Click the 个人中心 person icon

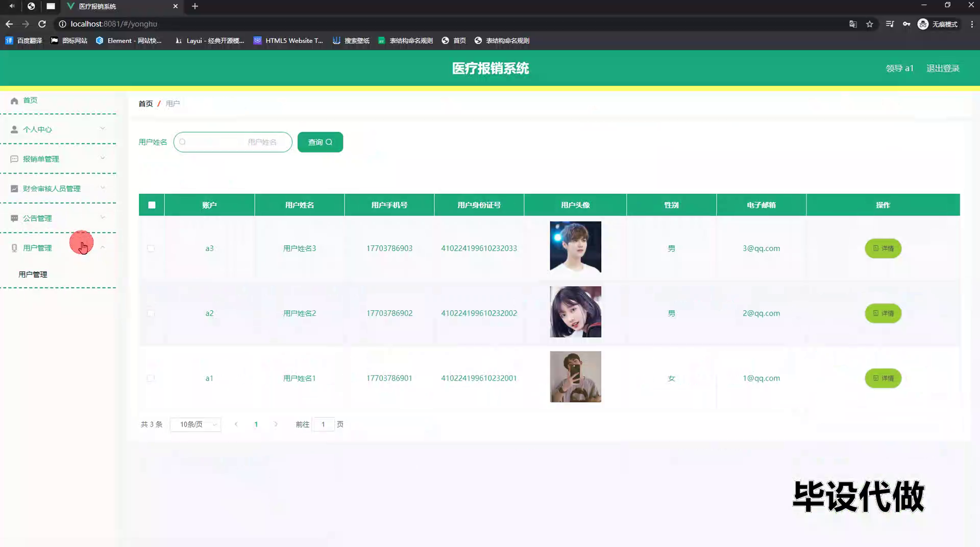tap(14, 130)
